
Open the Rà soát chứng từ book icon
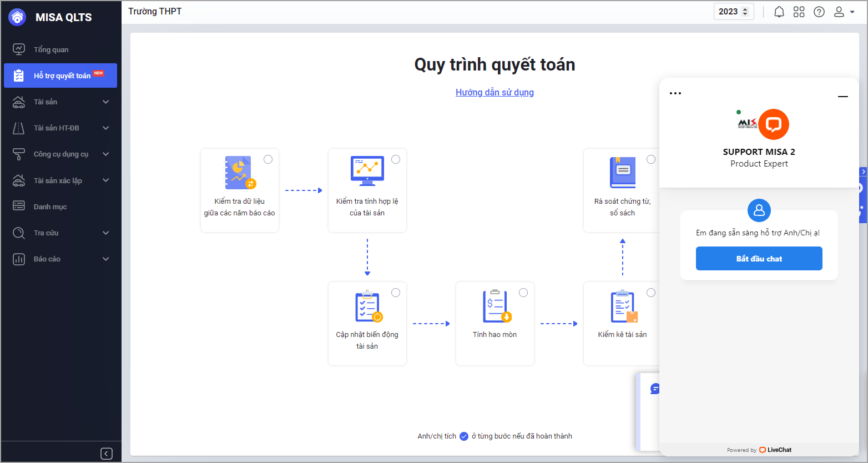point(623,173)
